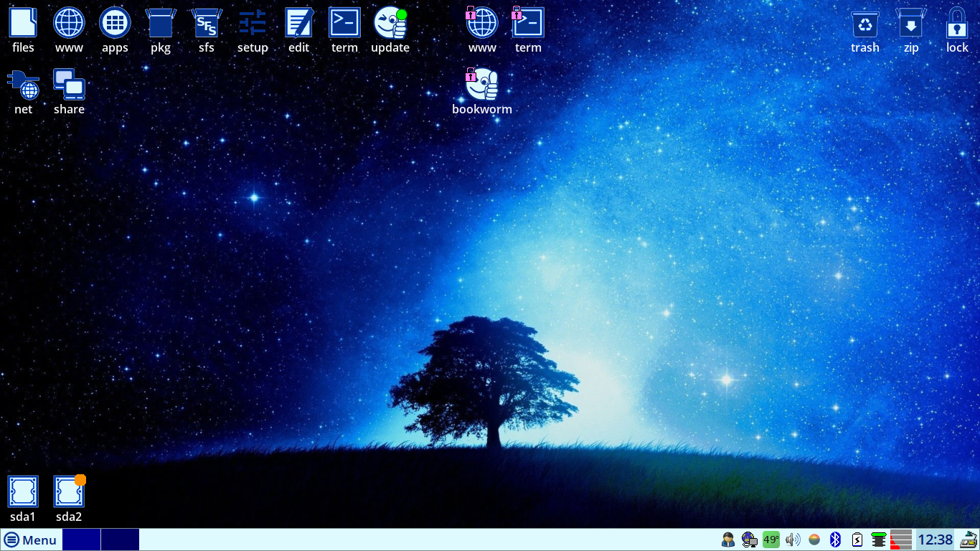Click the red and gray bars tray monitor
The height and width of the screenshot is (551, 980).
click(x=900, y=540)
